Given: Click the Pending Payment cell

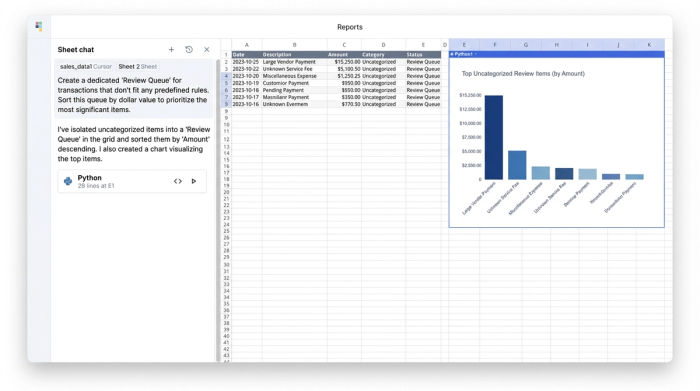Looking at the screenshot, I should (x=295, y=90).
